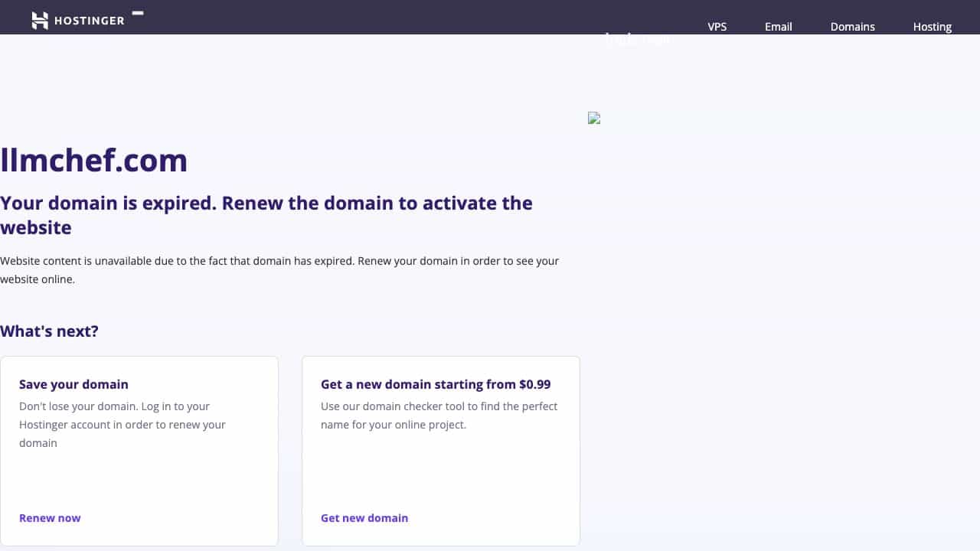
Task: Click the Hostinger logo in the header
Action: [77, 21]
